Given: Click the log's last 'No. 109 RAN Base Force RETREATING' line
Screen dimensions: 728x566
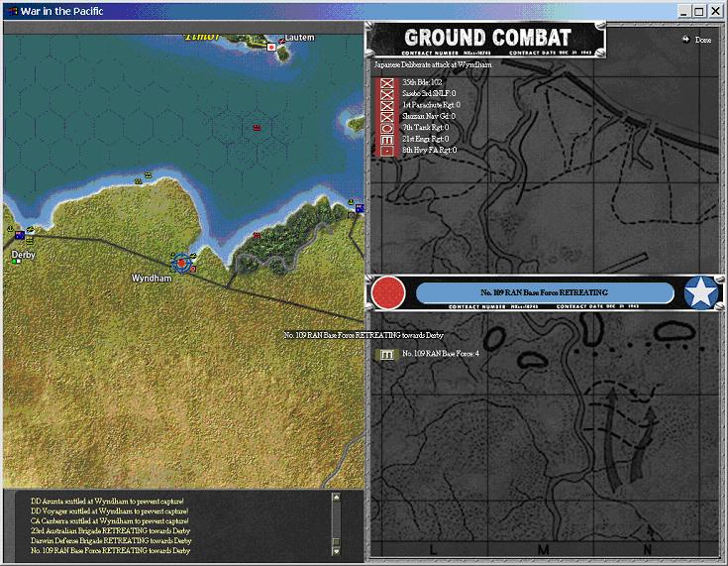Looking at the screenshot, I should pos(111,551).
